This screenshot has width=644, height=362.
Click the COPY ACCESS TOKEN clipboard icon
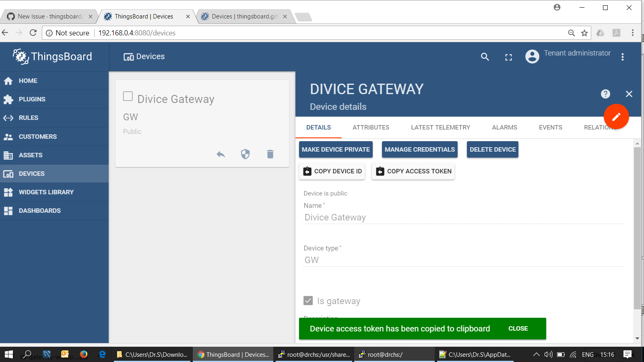(380, 171)
